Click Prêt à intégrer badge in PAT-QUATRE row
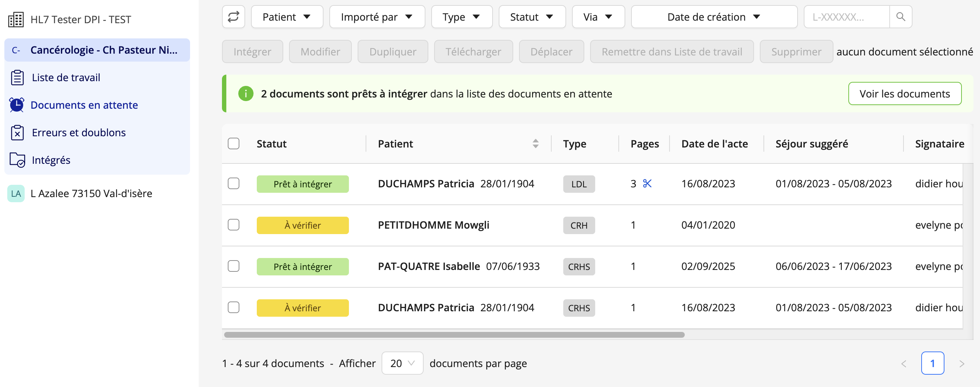Screen dimensions: 980x387 pos(302,266)
